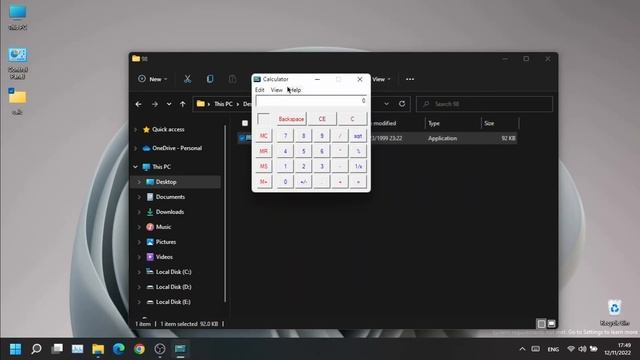Viewport: 640px width, 360px height.
Task: Switch Explorer to details view icon
Action: coord(541,324)
